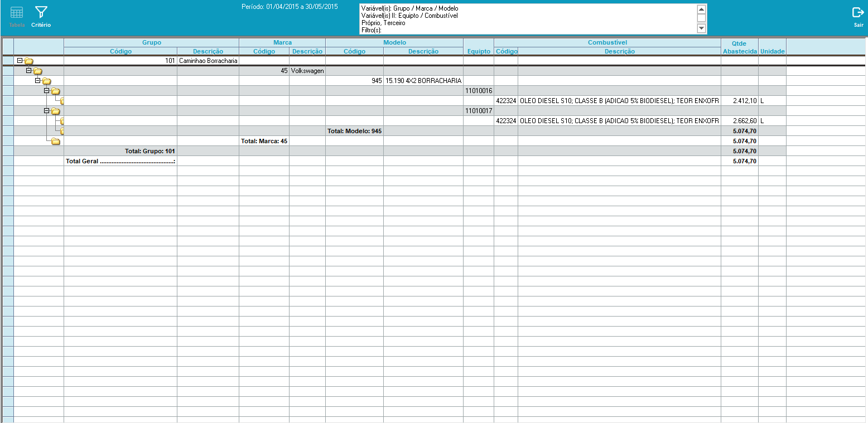Select fuel code 422324 in the 2.412,10 row
The image size is (868, 423).
coord(506,101)
